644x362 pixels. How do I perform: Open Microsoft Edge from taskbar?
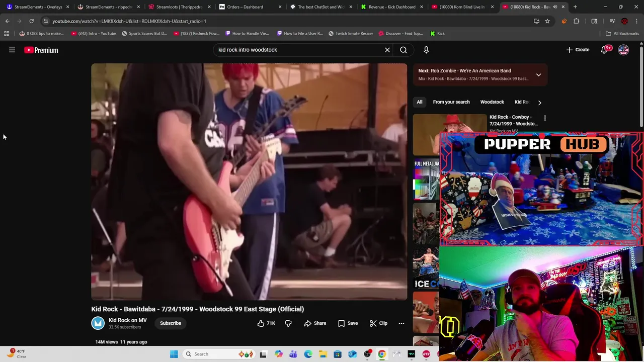(x=308, y=354)
